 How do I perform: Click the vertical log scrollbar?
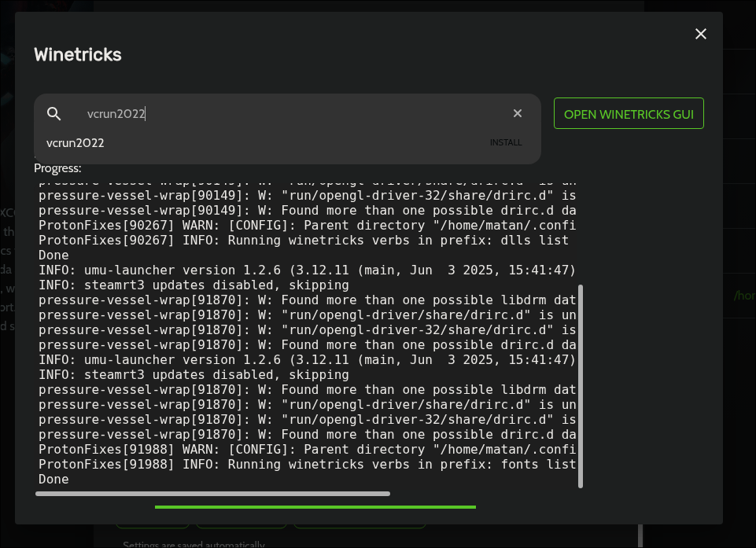coord(581,387)
